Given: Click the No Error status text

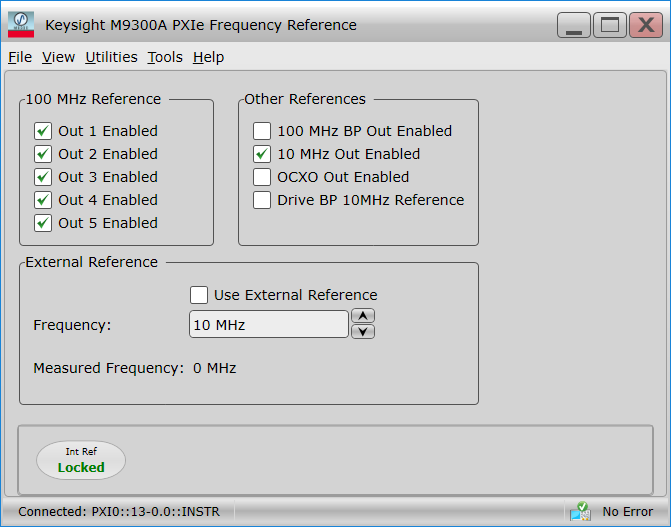Looking at the screenshot, I should tap(627, 511).
